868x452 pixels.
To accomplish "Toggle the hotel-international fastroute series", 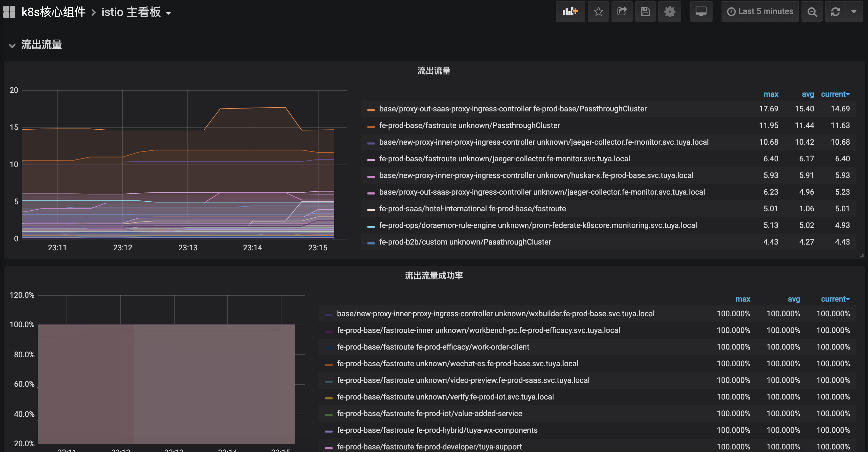I will coord(472,208).
